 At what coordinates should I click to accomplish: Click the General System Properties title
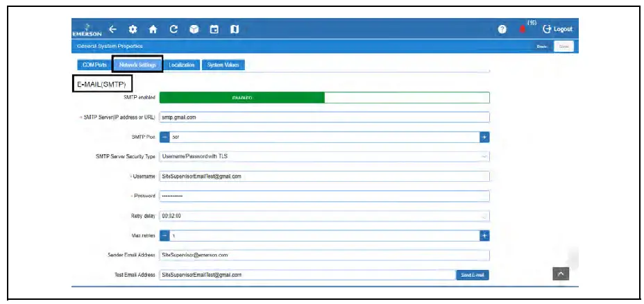point(110,46)
